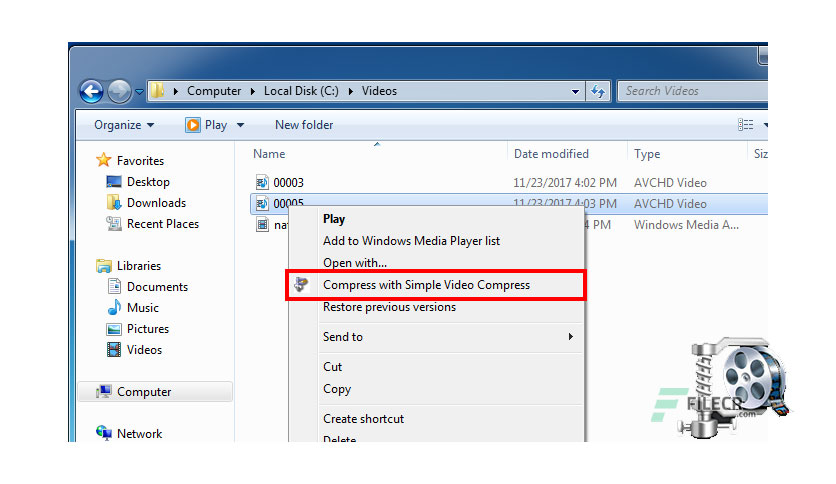
Task: Click the Documents library icon
Action: [114, 286]
